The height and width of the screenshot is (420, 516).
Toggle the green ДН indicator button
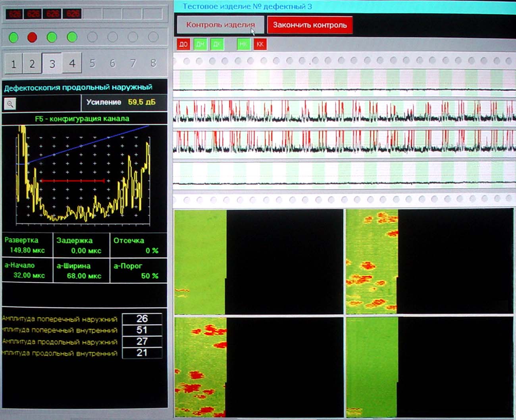200,44
